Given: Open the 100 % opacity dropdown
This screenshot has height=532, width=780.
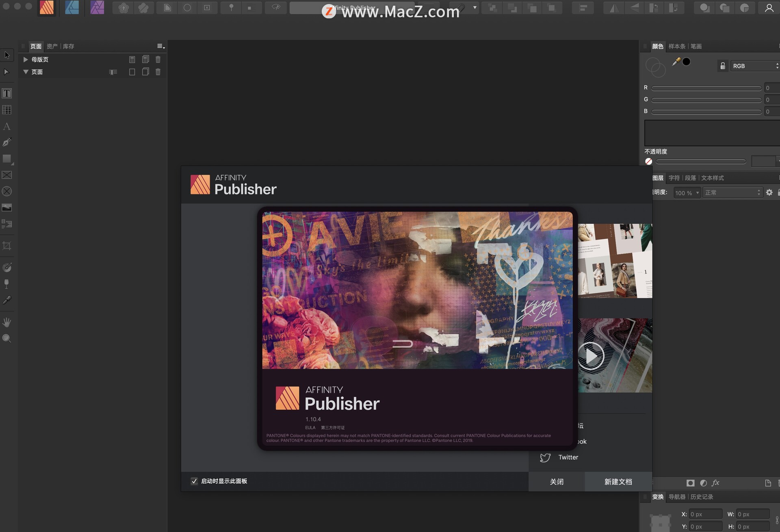Looking at the screenshot, I should click(687, 193).
